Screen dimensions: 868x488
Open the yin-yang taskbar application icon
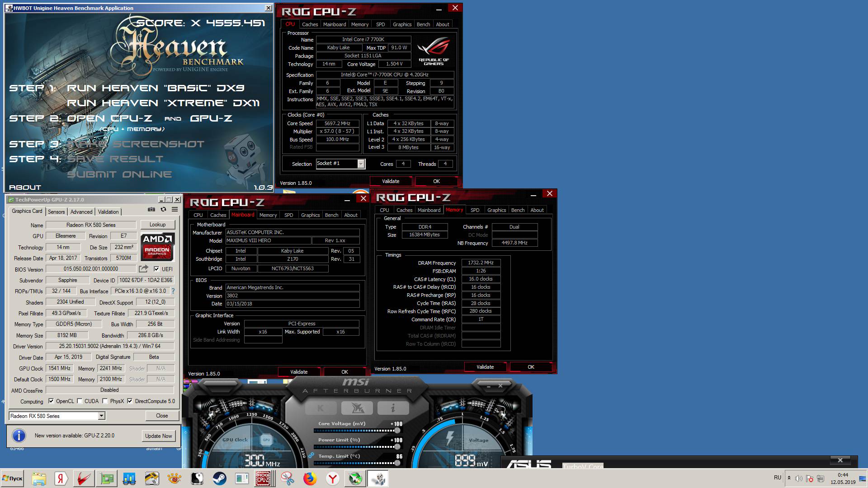(197, 479)
